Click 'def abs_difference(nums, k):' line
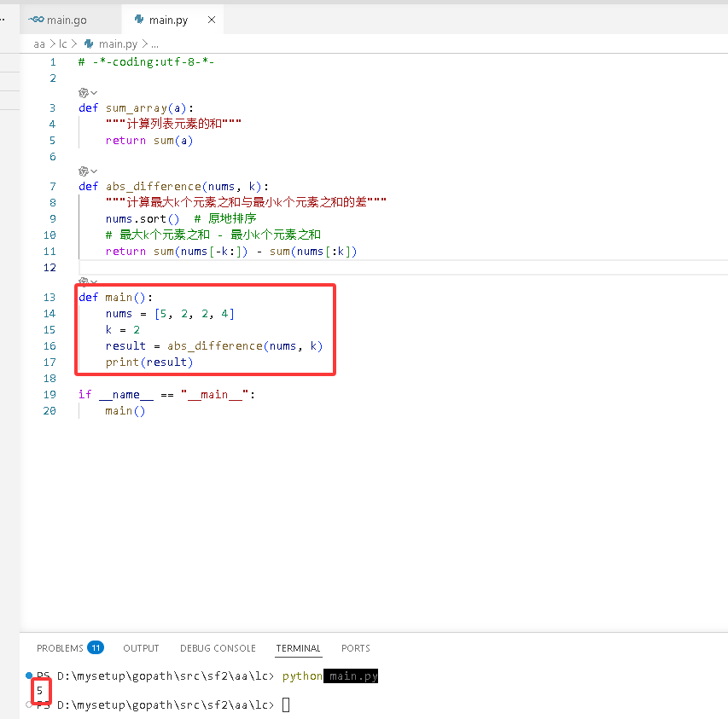Screen dimensions: 728x719 pyautogui.click(x=173, y=187)
